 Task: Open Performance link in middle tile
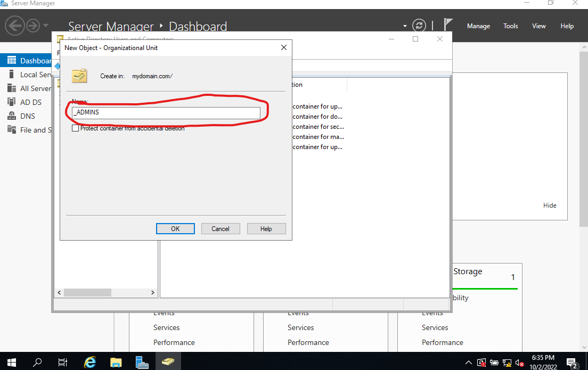tap(308, 343)
